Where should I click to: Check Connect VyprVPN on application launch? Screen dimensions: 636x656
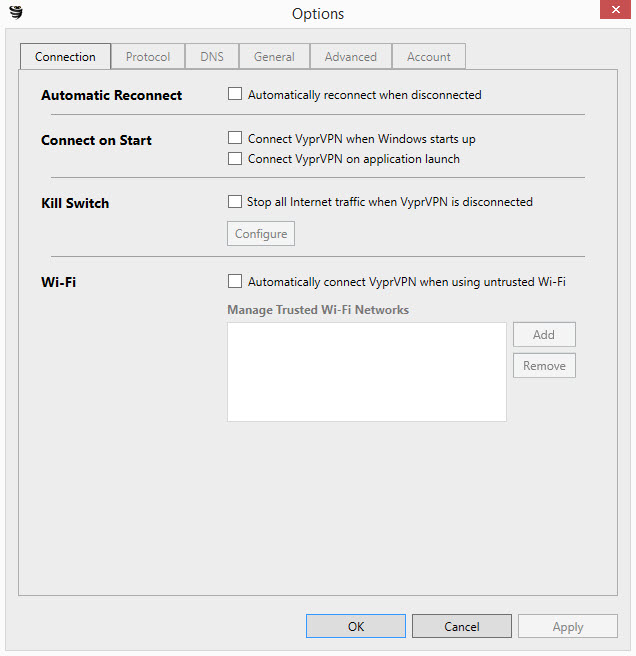tap(235, 159)
